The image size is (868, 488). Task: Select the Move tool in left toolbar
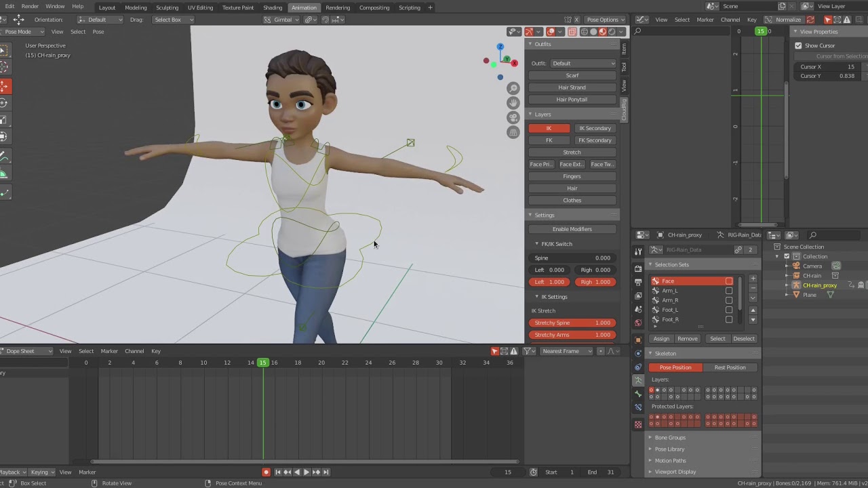(x=4, y=86)
